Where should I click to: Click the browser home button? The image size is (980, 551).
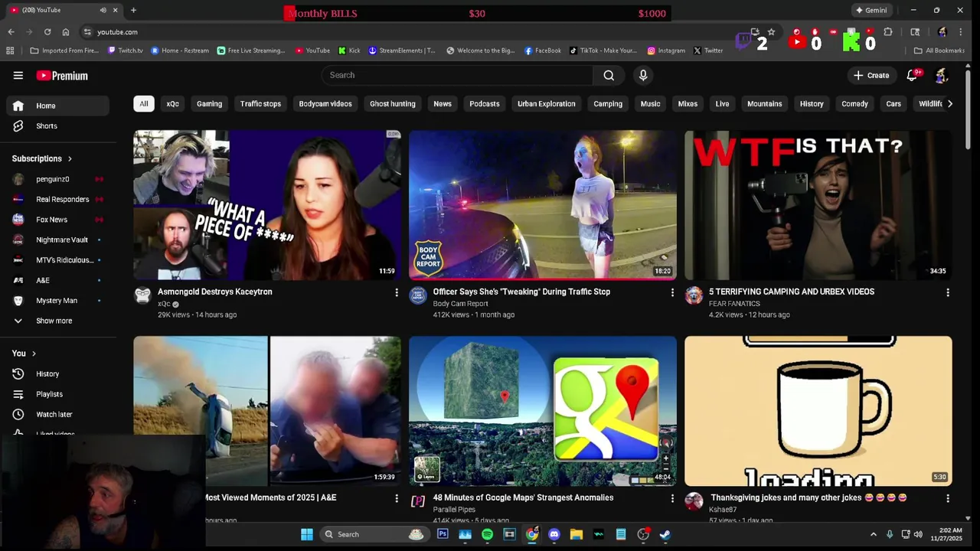[x=66, y=32]
